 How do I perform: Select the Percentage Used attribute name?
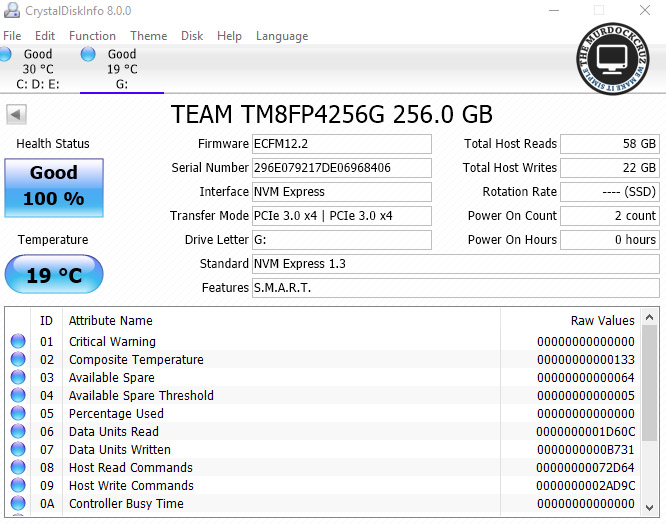click(x=116, y=414)
